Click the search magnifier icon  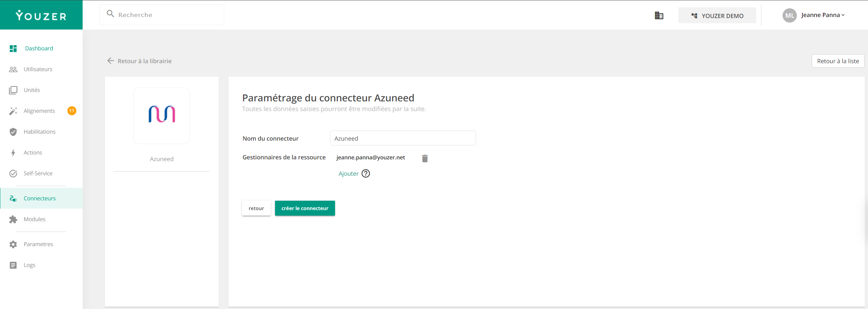(x=110, y=14)
